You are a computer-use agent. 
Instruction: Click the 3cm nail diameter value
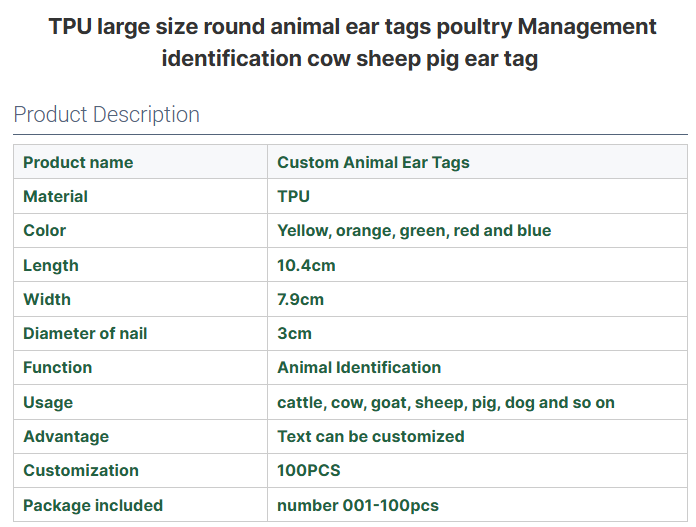(x=294, y=333)
